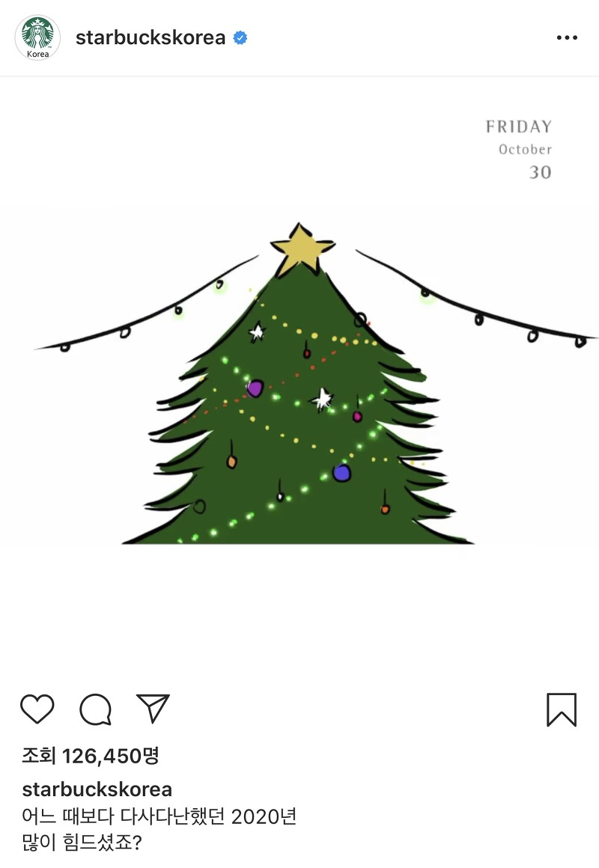Open the Starbucks Korea profile picture

(x=37, y=37)
